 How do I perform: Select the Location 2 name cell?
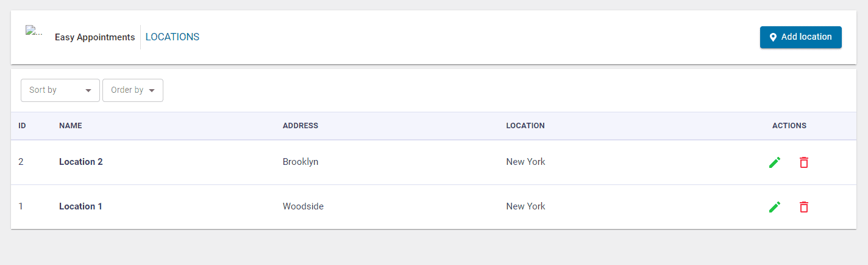[x=81, y=162]
